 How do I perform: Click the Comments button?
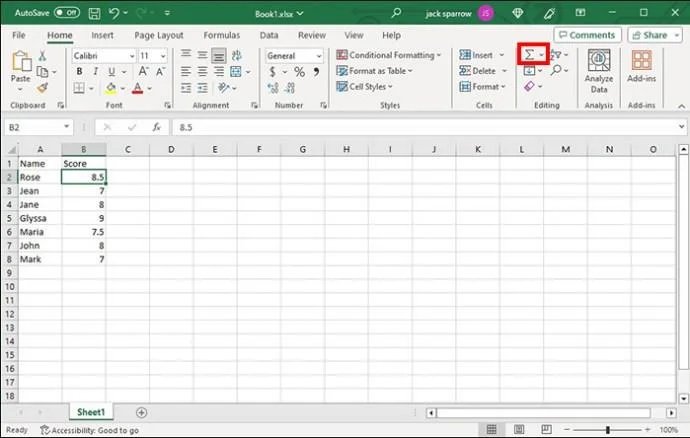[586, 35]
